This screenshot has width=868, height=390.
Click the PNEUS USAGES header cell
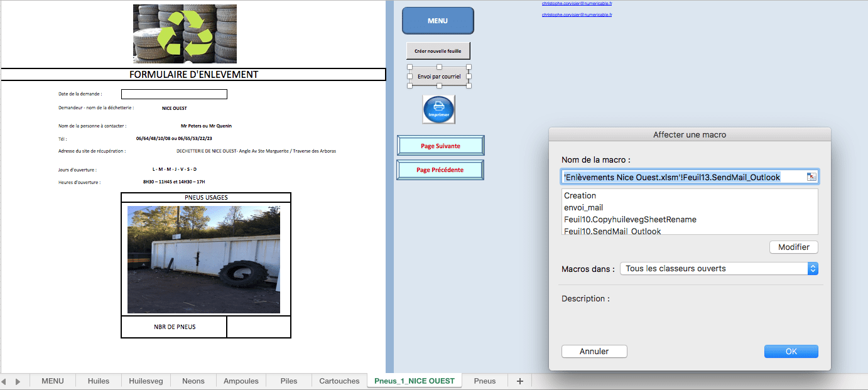tap(206, 197)
